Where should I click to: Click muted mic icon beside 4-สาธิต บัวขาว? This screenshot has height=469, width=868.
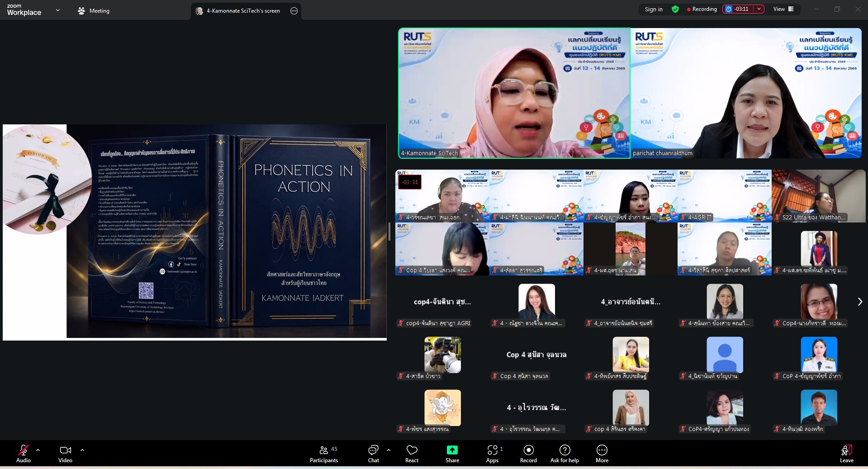[x=401, y=376]
